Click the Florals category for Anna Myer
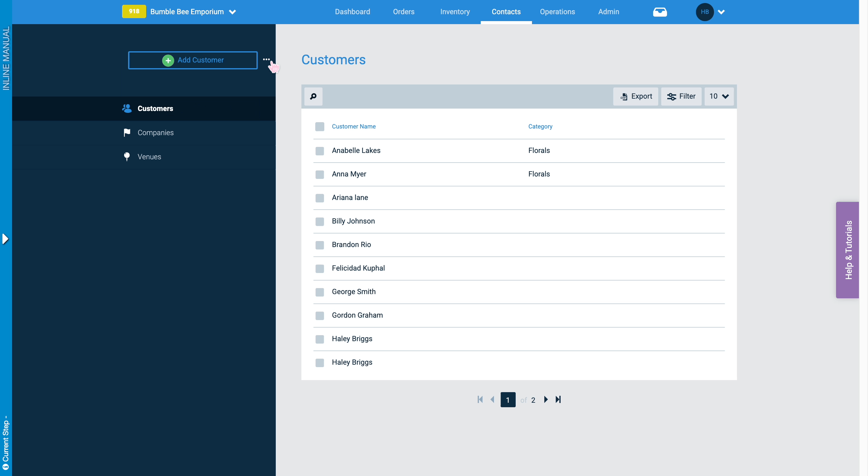This screenshot has height=476, width=868. click(539, 174)
